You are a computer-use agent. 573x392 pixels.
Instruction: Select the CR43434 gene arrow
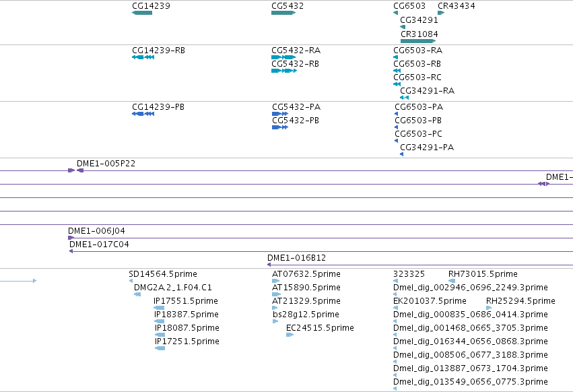[x=441, y=13]
